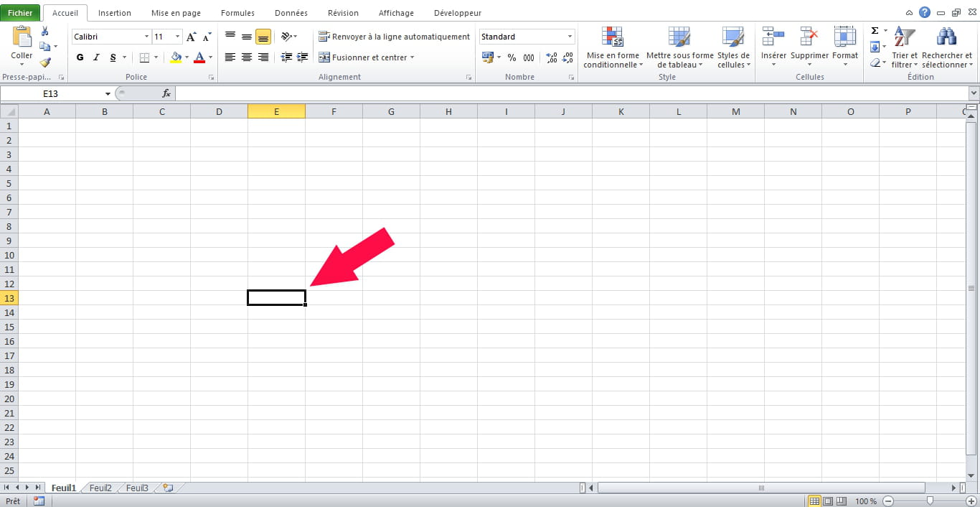This screenshot has height=507, width=980.
Task: Select the Format Painter brush icon
Action: [45, 62]
